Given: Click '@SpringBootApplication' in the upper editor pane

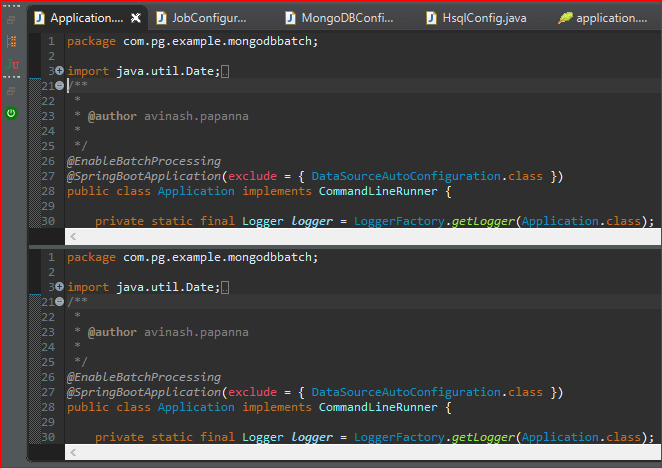Looking at the screenshot, I should pos(144,176).
